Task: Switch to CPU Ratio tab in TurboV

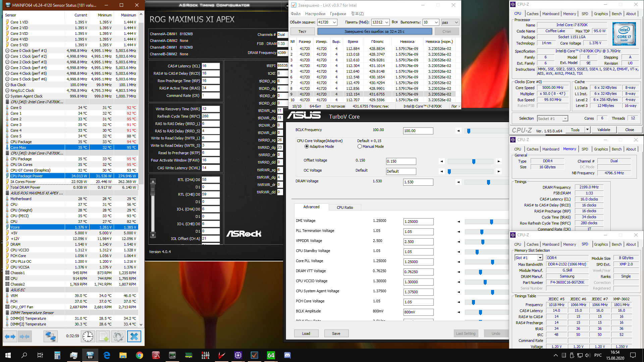Action: pos(345,207)
